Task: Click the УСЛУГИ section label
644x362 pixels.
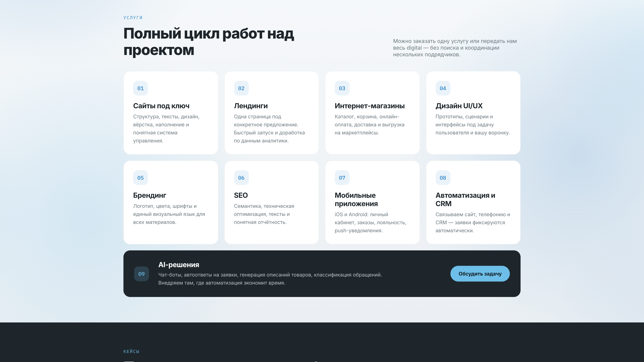Action: tap(133, 17)
